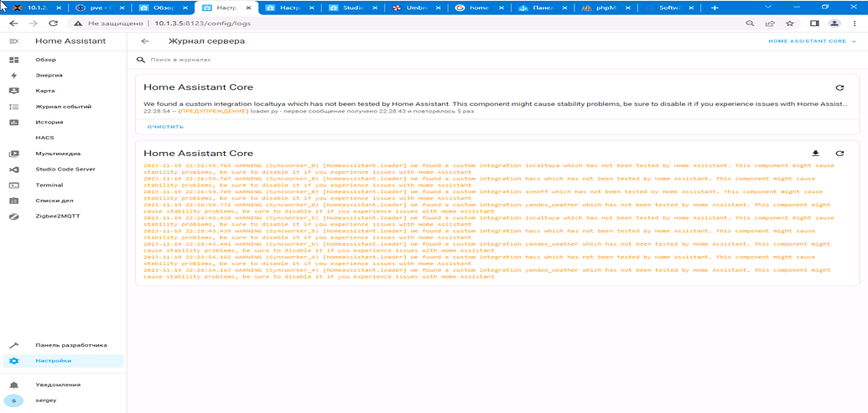Click the Home Assistant sidebar title
The height and width of the screenshot is (413, 868).
70,41
